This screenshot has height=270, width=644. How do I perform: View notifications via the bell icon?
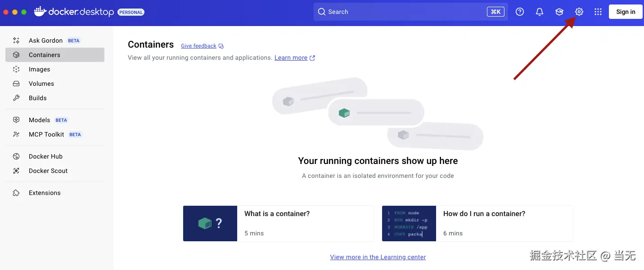click(539, 12)
